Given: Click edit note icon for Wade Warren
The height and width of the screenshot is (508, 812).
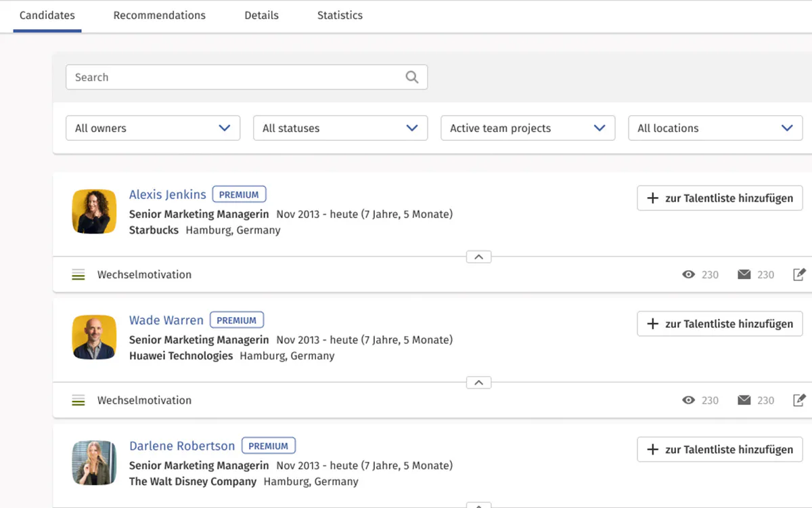Looking at the screenshot, I should (799, 400).
